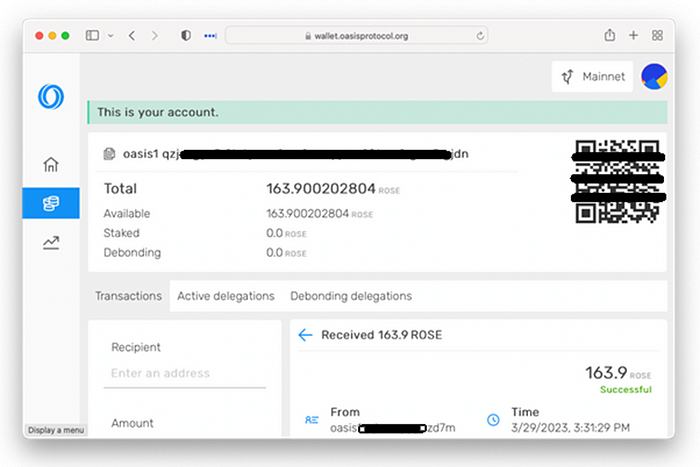This screenshot has width=700, height=467.
Task: Click the 'Display a menu' status tooltip
Action: (56, 430)
